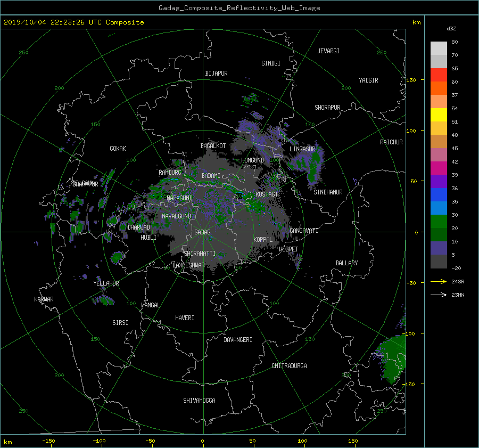The width and height of the screenshot is (479, 448).
Task: Click the 23MN legend label
Action: [458, 295]
